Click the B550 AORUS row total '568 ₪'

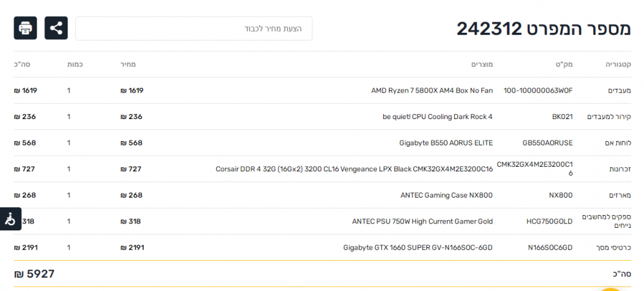24,143
